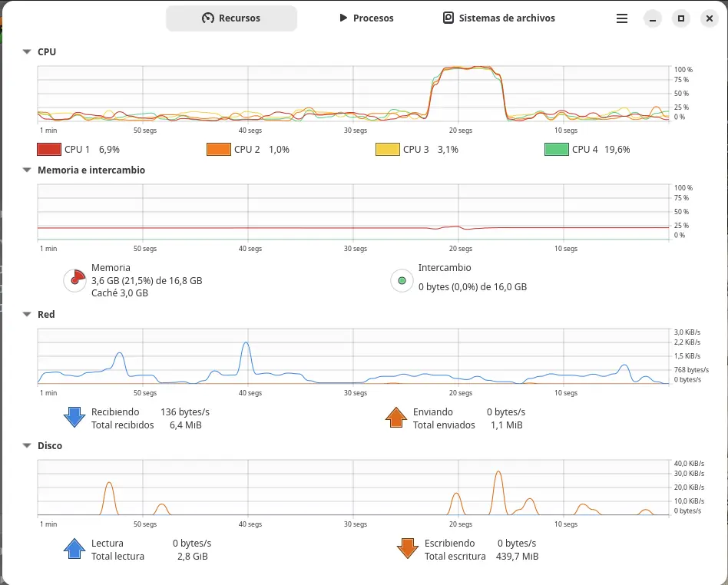Click the orange Enviando upload arrow
Image resolution: width=728 pixels, height=585 pixels.
point(396,417)
